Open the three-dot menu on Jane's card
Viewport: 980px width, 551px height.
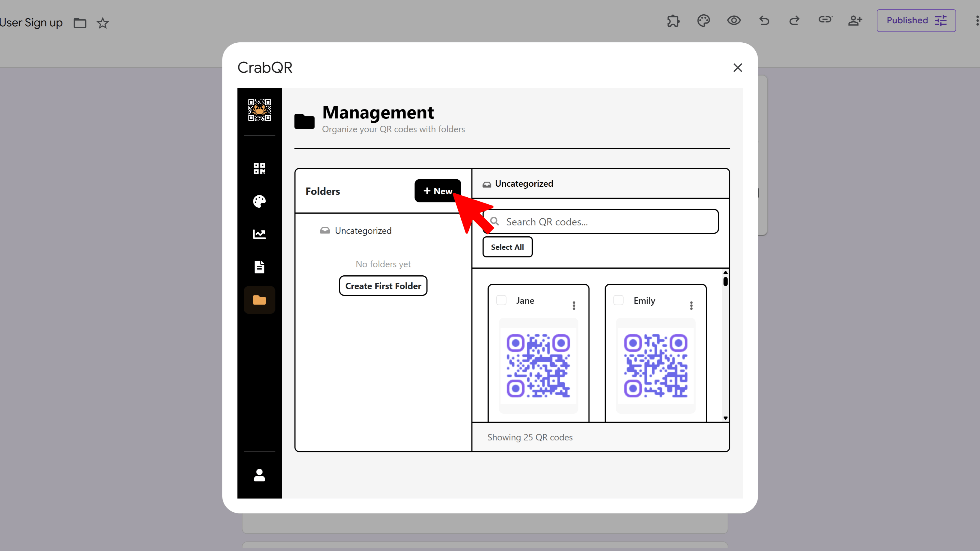pyautogui.click(x=574, y=305)
